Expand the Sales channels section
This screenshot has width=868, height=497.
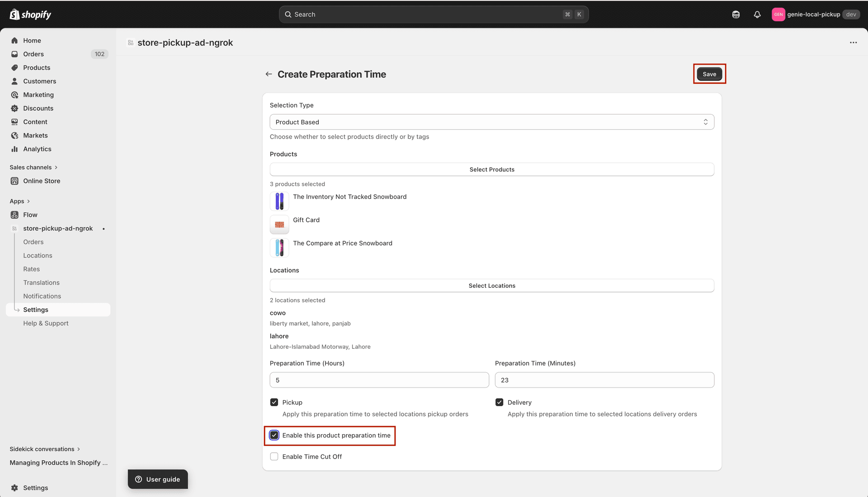coord(34,167)
